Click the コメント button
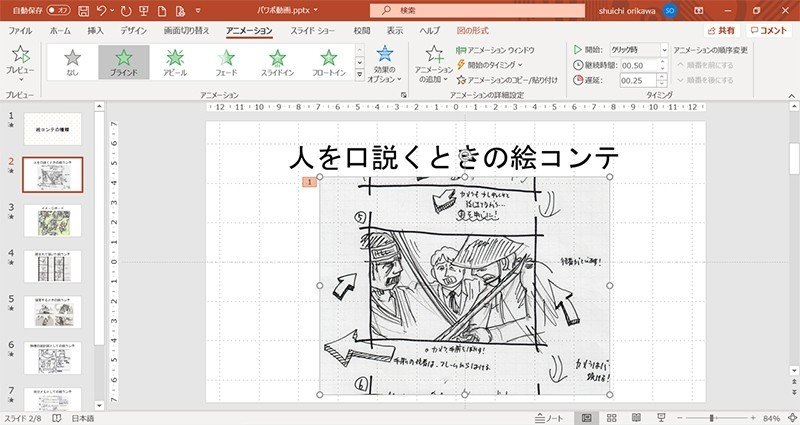This screenshot has height=425, width=800. [x=769, y=31]
